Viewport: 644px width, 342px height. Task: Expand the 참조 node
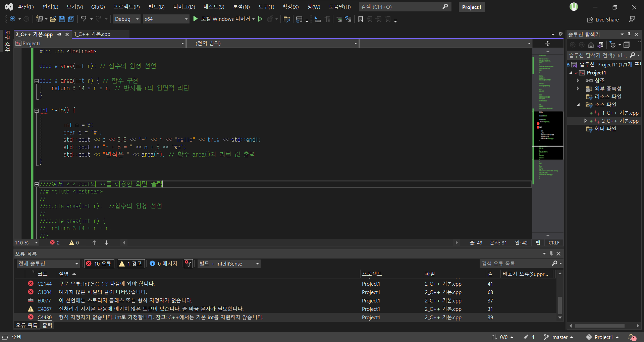[578, 80]
